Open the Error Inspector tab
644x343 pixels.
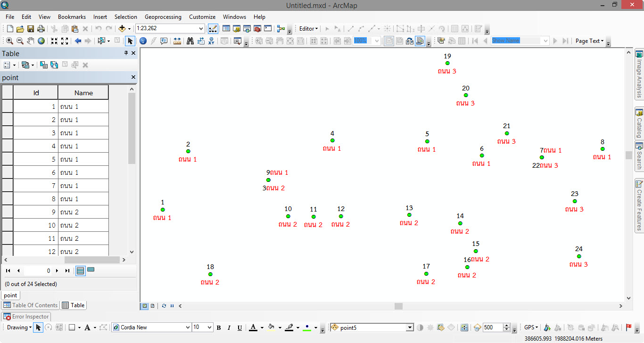pyautogui.click(x=26, y=317)
